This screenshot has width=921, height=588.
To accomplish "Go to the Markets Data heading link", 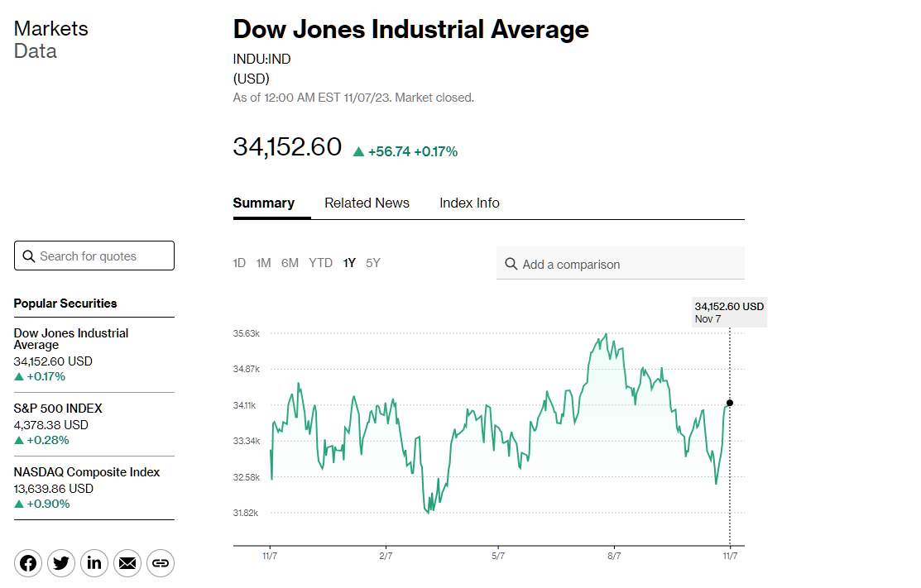I will 51,40.
